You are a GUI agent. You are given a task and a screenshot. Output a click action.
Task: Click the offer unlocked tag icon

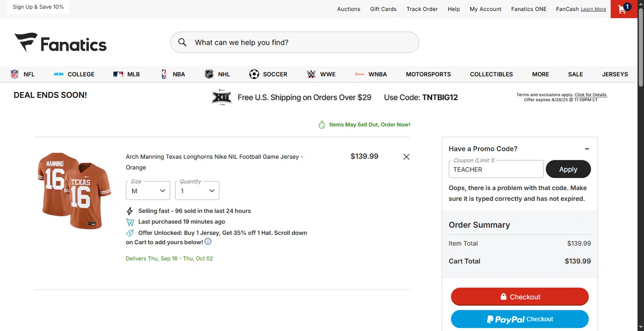coord(130,233)
